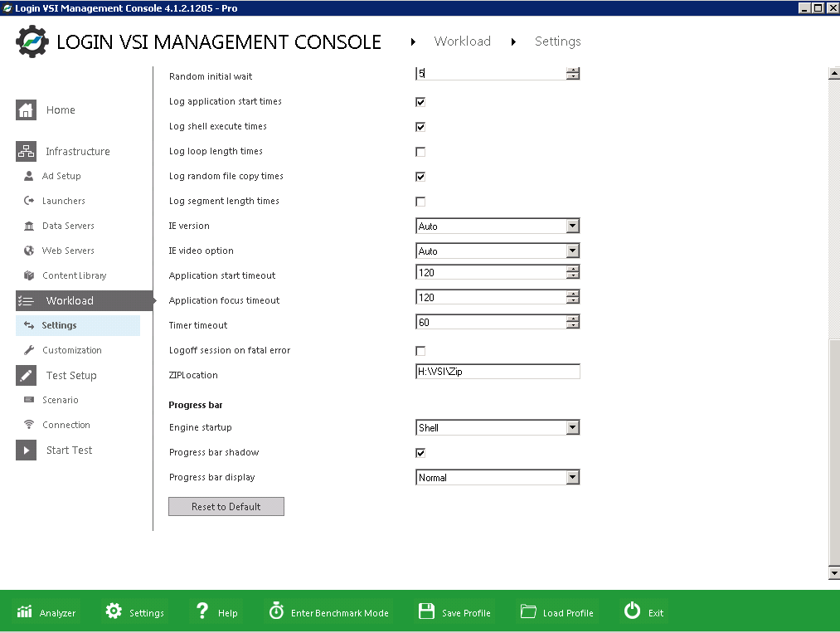Viewport: 840px width, 633px height.
Task: Tick Logoff session on fatal error
Action: pos(420,351)
